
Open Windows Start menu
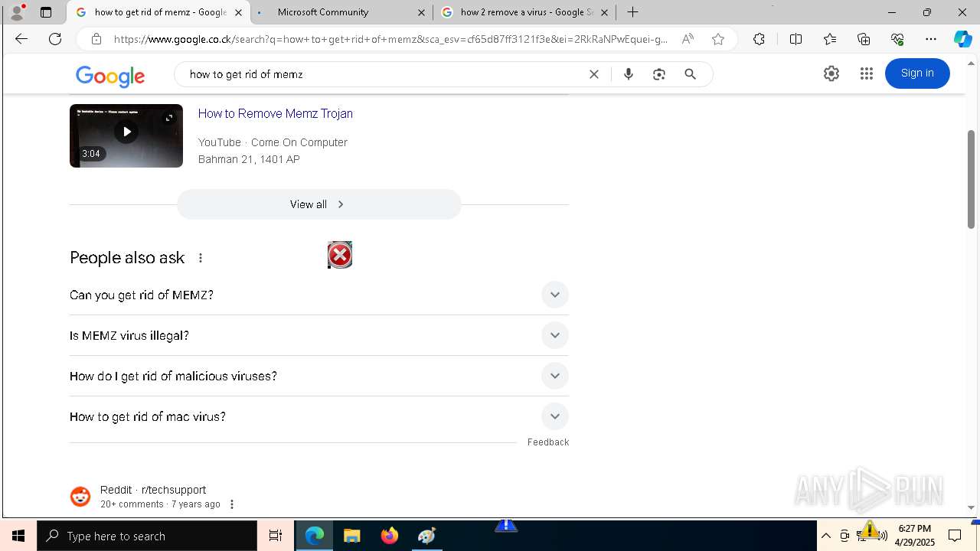pyautogui.click(x=18, y=536)
